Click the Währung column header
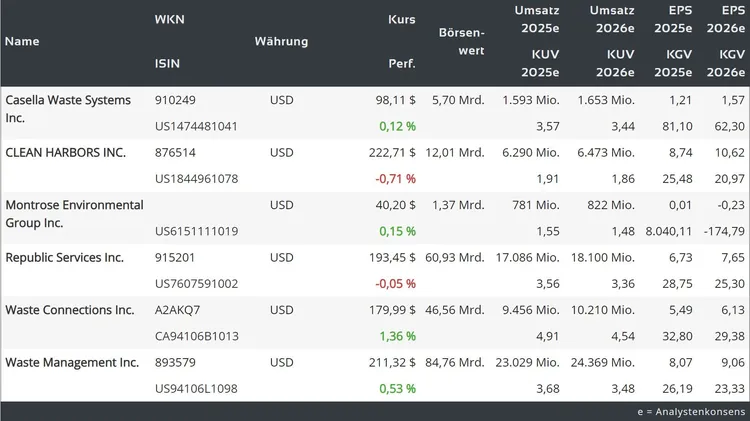Viewport: 750px width, 421px height. point(281,41)
